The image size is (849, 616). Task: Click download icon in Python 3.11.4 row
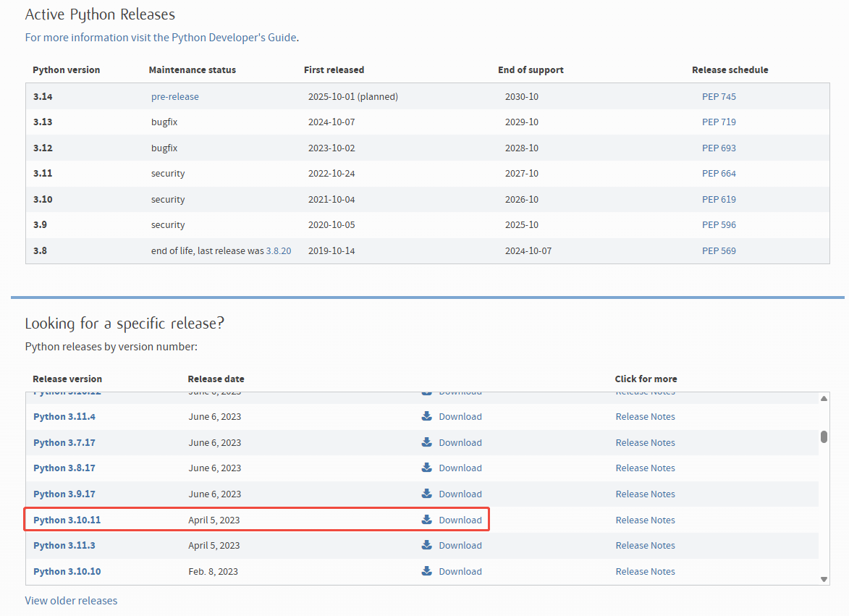tap(426, 416)
